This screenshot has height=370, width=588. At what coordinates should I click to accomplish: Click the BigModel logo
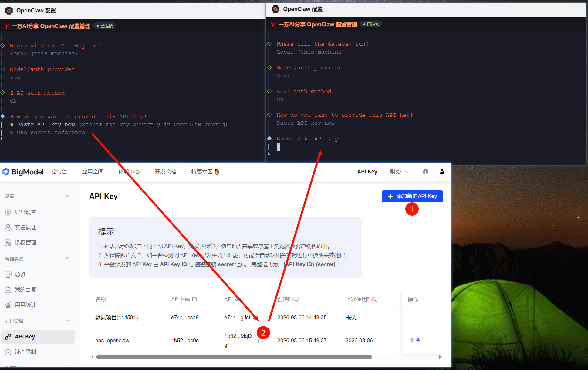coord(23,172)
